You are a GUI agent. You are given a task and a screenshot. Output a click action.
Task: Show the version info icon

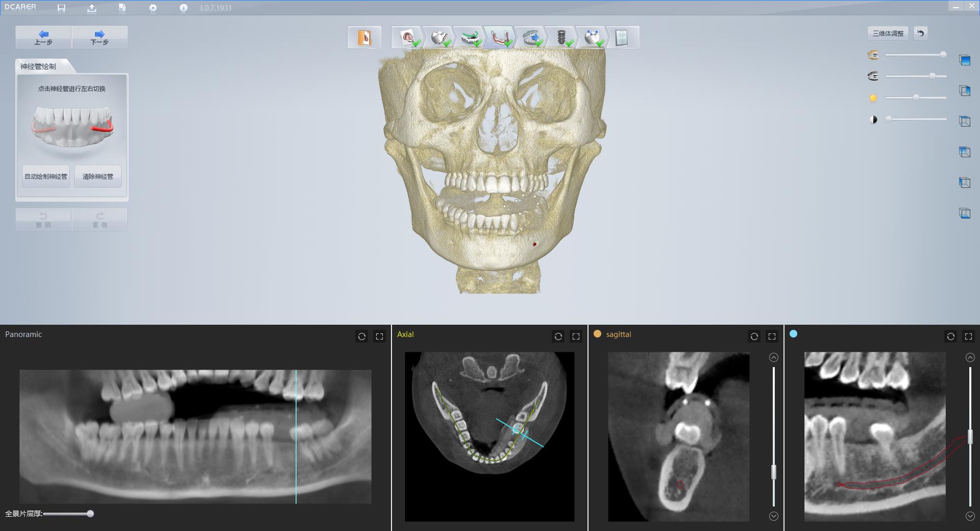point(184,8)
